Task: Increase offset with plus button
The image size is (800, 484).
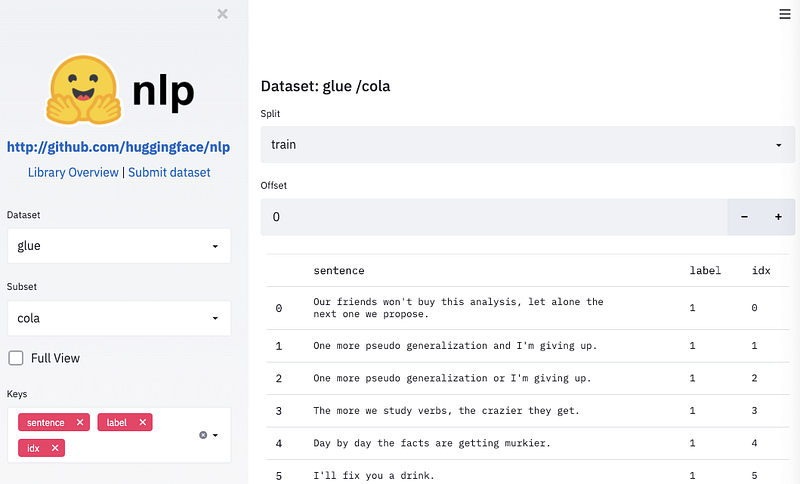Action: (778, 217)
